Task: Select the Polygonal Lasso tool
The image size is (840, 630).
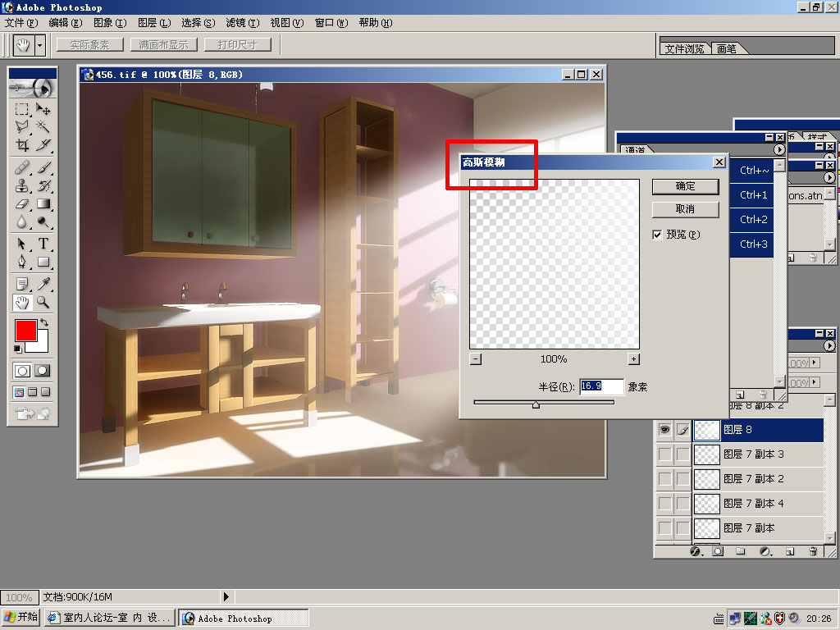Action: click(x=21, y=127)
